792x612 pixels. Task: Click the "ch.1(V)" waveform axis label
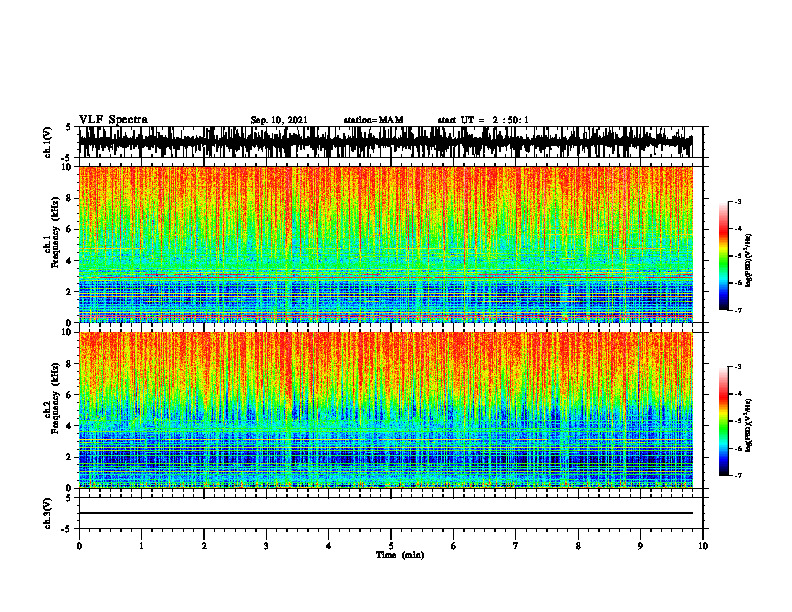coord(48,142)
